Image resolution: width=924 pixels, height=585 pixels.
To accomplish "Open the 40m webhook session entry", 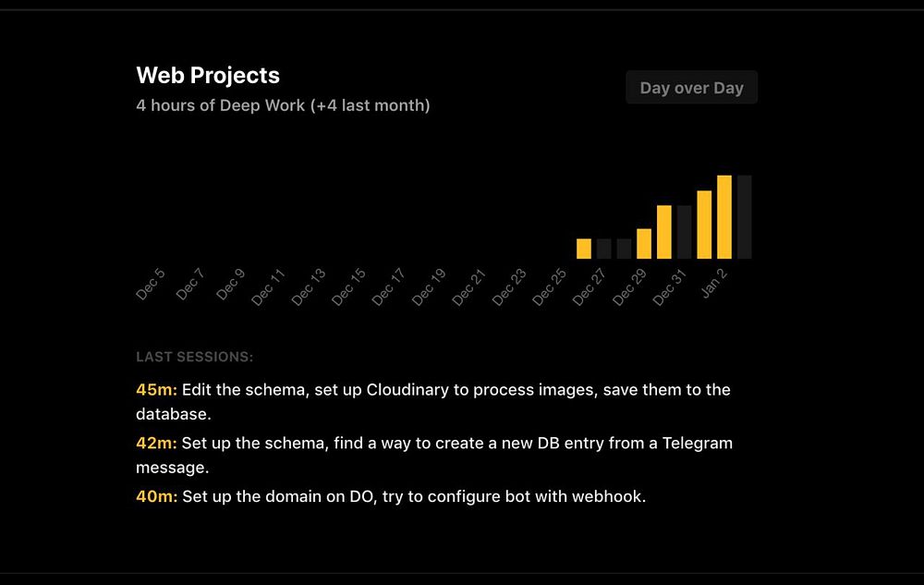I will click(x=391, y=496).
